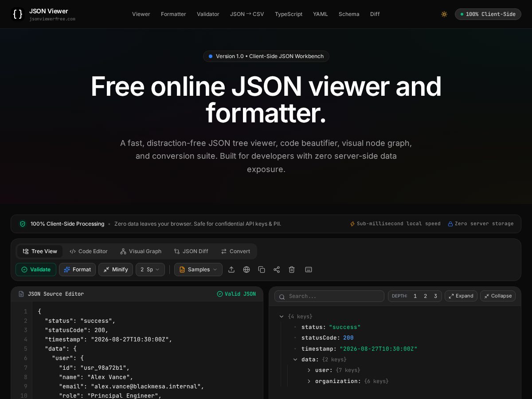
Task: Open TypeScript nav link
Action: tap(289, 14)
